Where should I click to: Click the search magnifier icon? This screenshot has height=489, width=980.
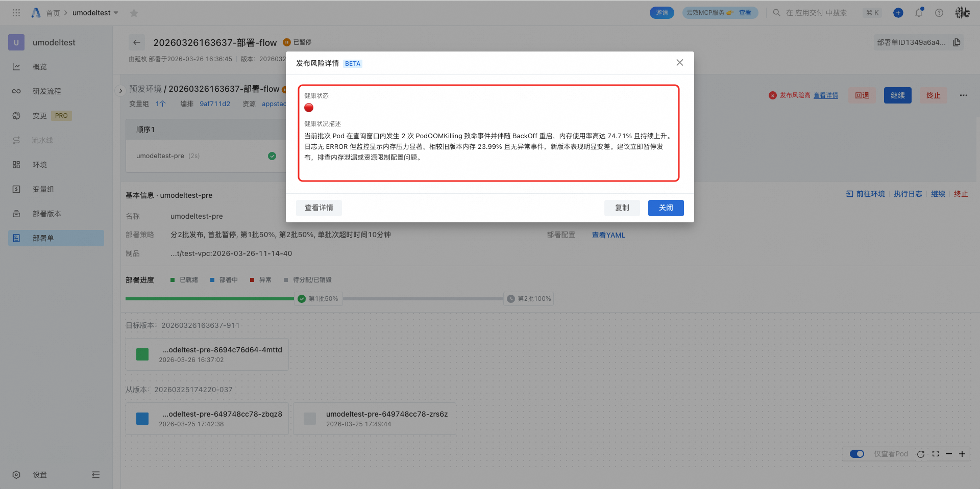[x=776, y=13]
